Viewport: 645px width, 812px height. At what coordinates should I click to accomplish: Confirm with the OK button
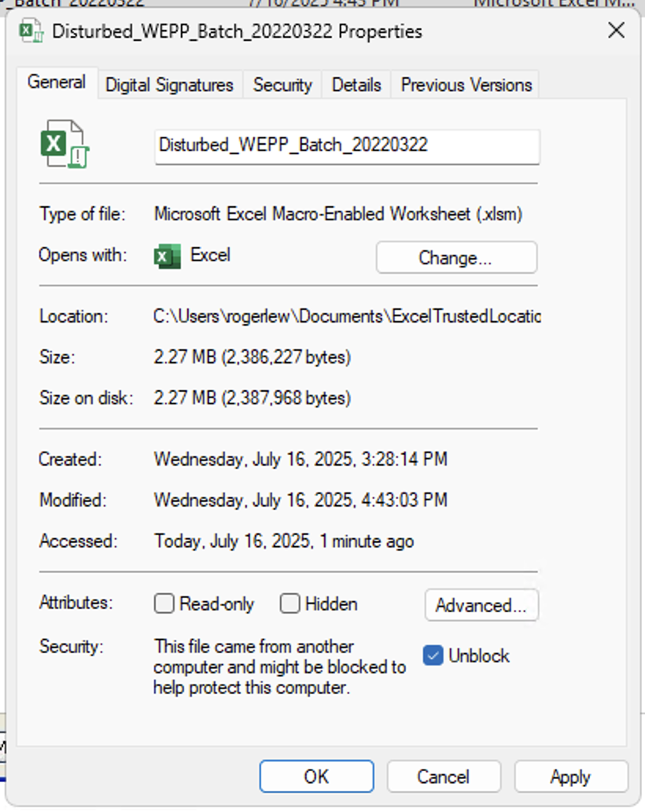(x=316, y=777)
